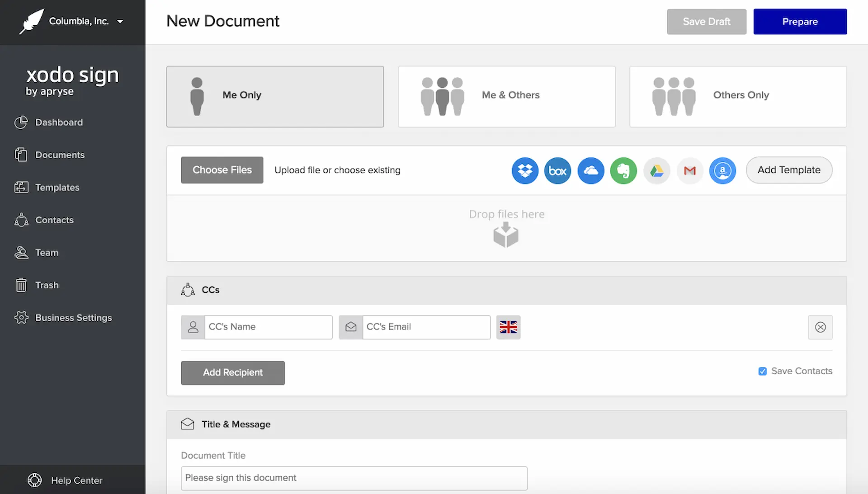
Task: Click the drop files box arrow icon
Action: pos(506,235)
